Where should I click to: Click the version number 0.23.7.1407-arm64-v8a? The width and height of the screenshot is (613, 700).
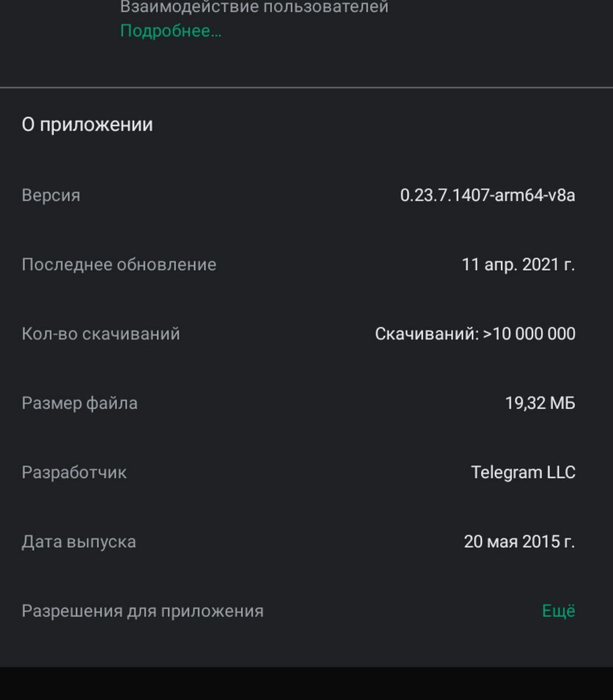[x=488, y=195]
